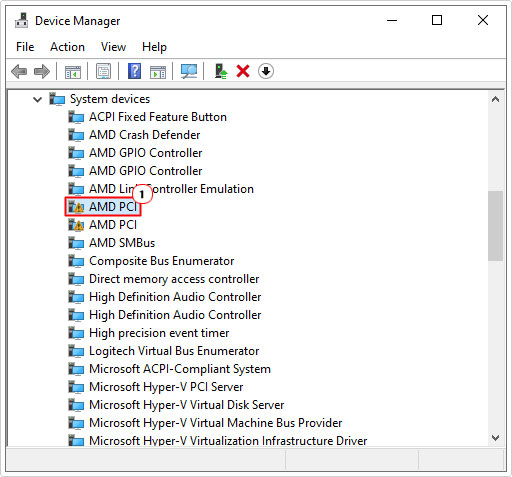
Task: Select the lower AMD PCI entry
Action: click(113, 225)
